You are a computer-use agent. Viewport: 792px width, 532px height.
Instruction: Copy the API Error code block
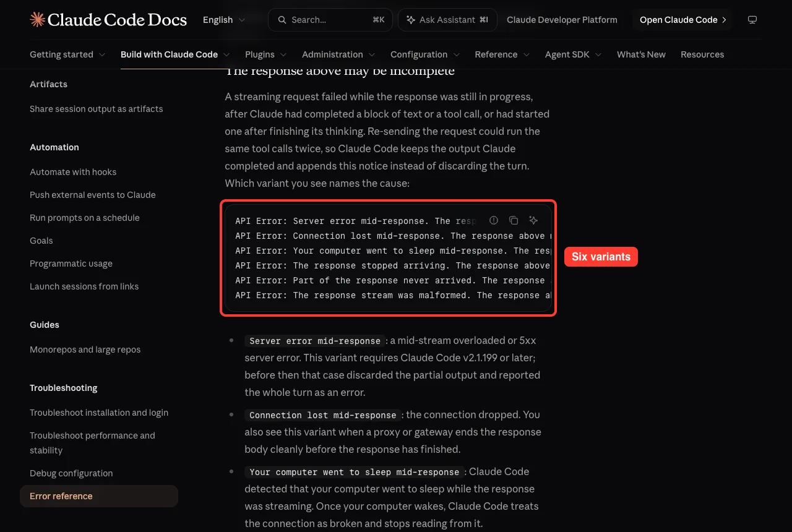[x=514, y=220]
